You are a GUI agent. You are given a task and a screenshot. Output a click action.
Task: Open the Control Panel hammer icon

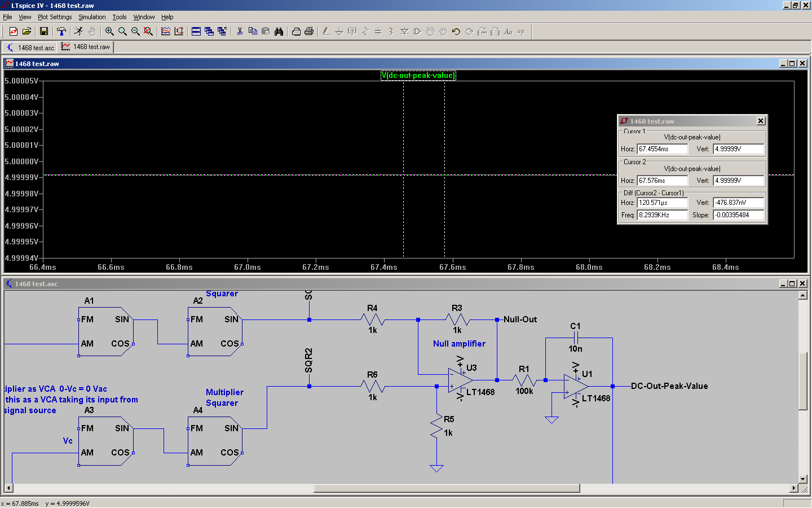pyautogui.click(x=61, y=32)
